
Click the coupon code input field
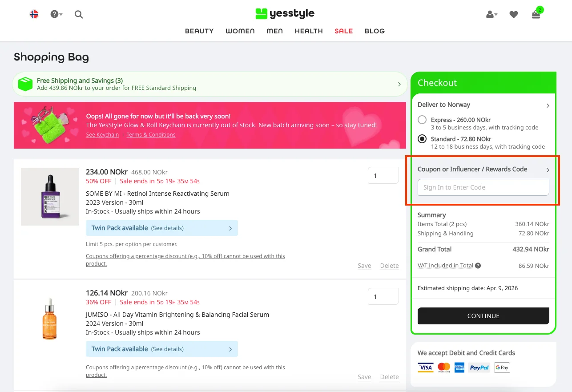(x=483, y=187)
